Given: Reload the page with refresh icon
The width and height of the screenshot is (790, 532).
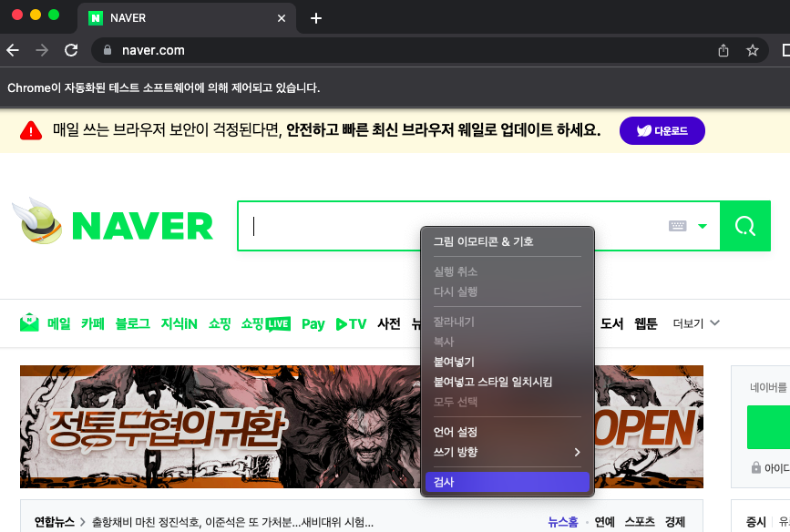Looking at the screenshot, I should [71, 50].
